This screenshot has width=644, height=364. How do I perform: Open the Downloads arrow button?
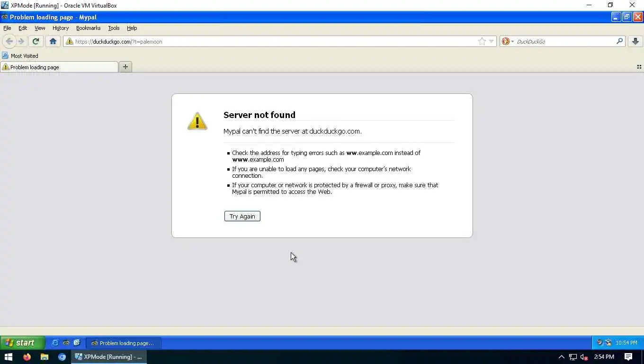[x=635, y=41]
